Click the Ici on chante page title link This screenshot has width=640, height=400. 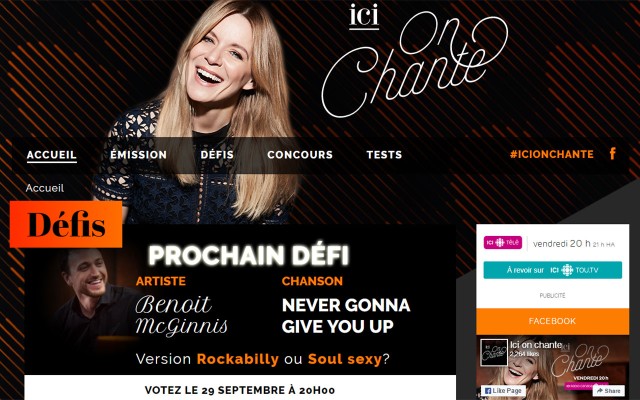pyautogui.click(x=536, y=345)
